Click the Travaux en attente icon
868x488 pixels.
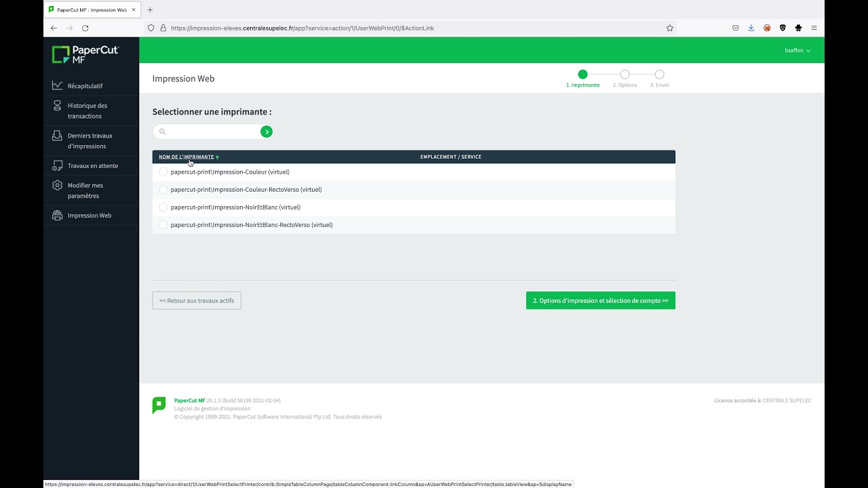tap(57, 165)
